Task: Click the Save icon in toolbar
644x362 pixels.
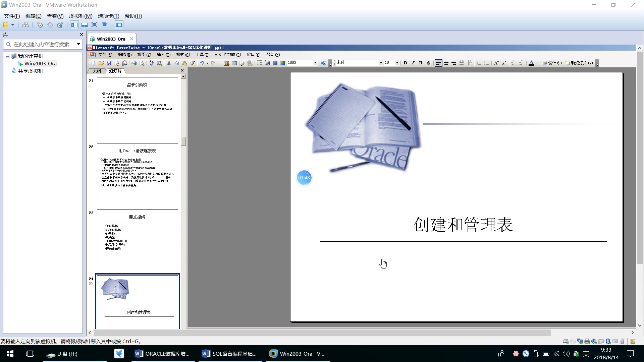Action: tap(110, 62)
